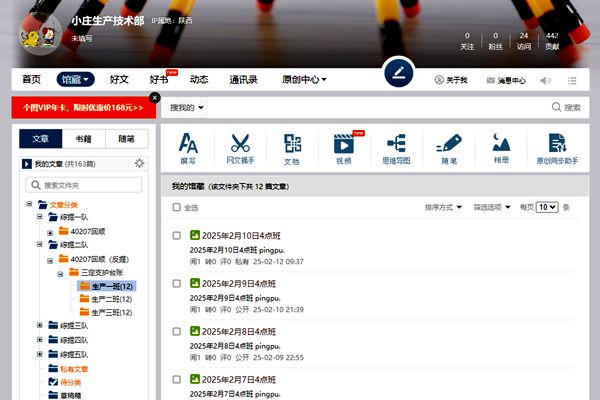Click the round pen compose button
The width and height of the screenshot is (600, 400).
point(398,73)
